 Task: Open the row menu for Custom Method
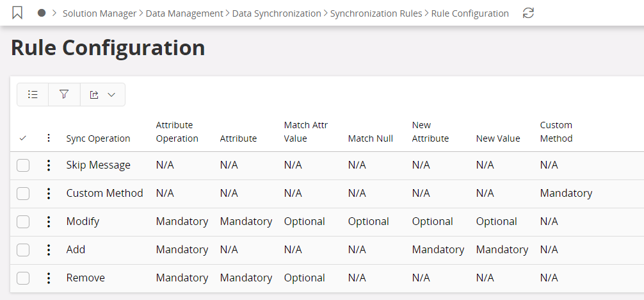[x=49, y=194]
